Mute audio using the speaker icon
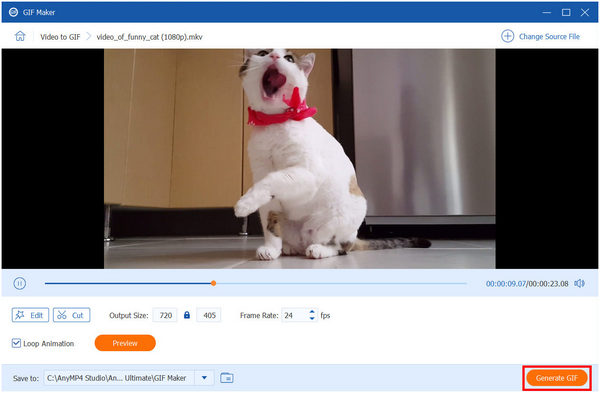The width and height of the screenshot is (600, 393). (x=579, y=284)
